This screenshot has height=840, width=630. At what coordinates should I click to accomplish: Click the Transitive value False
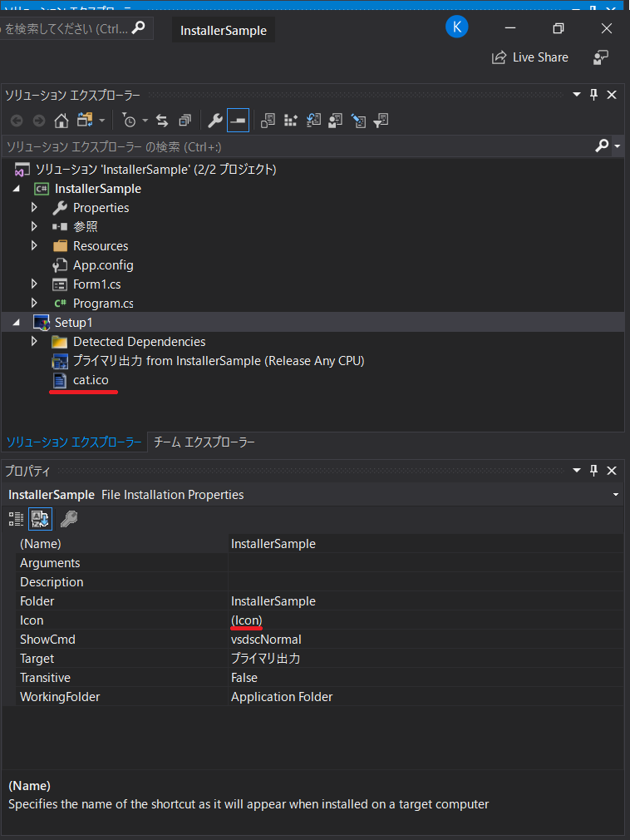pyautogui.click(x=244, y=678)
